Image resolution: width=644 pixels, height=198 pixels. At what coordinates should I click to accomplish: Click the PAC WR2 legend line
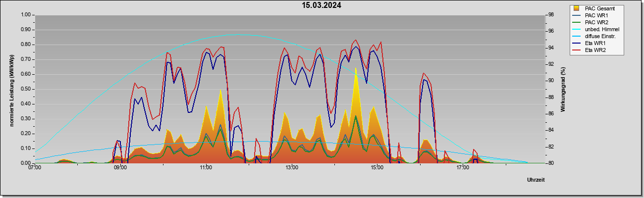pyautogui.click(x=577, y=22)
